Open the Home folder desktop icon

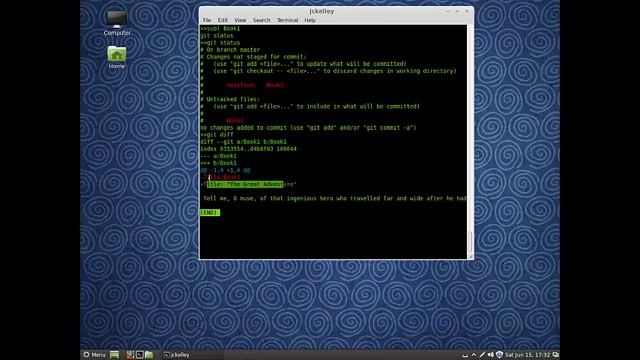pos(117,57)
